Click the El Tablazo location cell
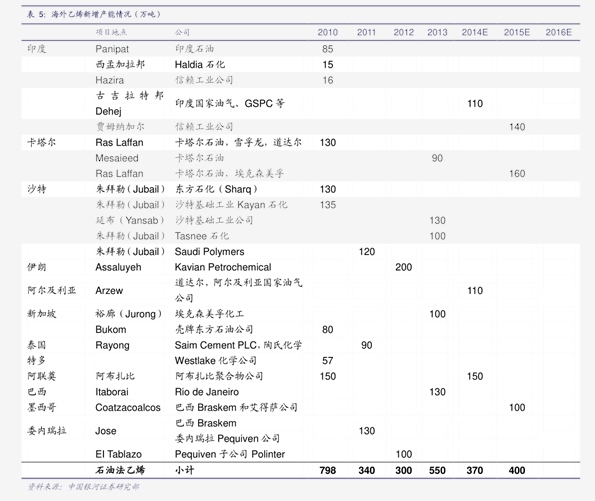The width and height of the screenshot is (595, 501). click(118, 454)
